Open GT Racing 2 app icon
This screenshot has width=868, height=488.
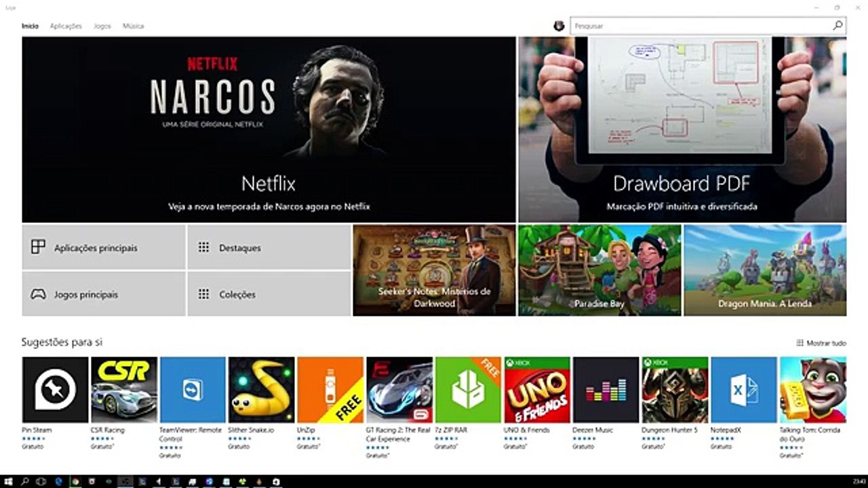pyautogui.click(x=399, y=390)
